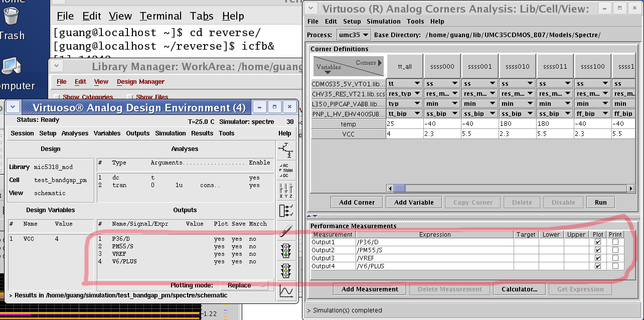Toggle Plot checkbox for Output3

[x=598, y=258]
